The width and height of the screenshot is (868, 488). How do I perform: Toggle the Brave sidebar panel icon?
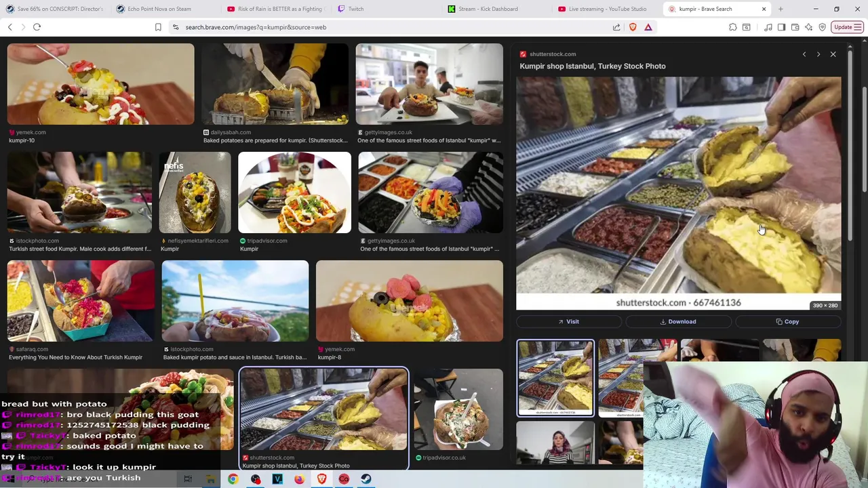pos(781,27)
